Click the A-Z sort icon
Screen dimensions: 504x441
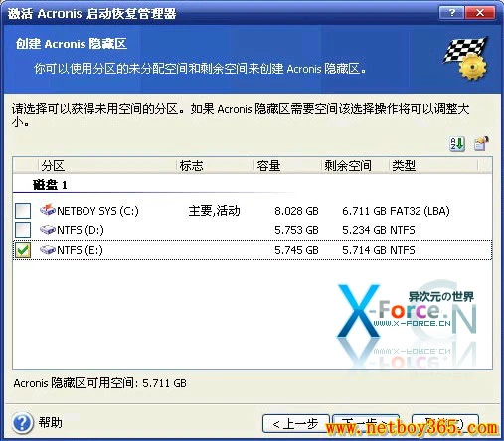click(457, 144)
